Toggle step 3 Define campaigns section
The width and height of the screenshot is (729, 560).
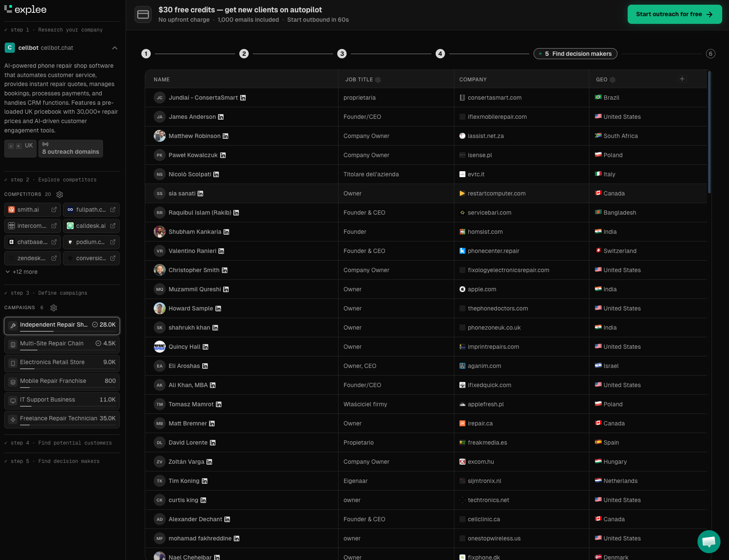click(x=46, y=293)
